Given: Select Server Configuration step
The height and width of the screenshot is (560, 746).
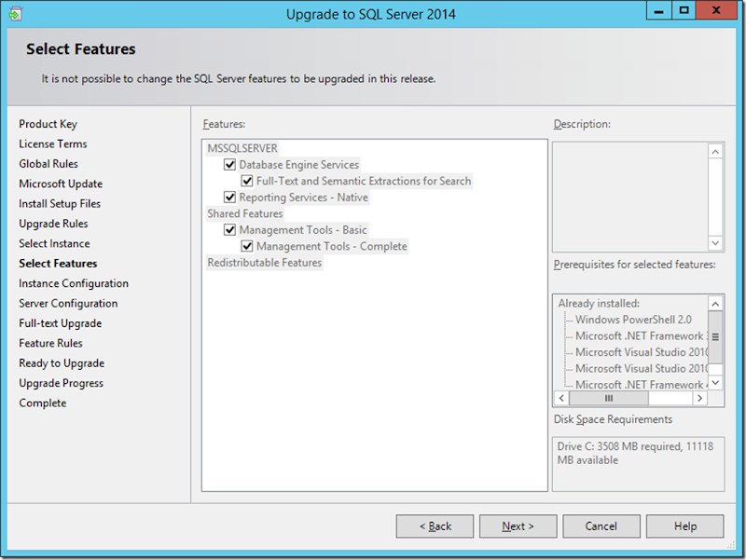Looking at the screenshot, I should tap(68, 303).
